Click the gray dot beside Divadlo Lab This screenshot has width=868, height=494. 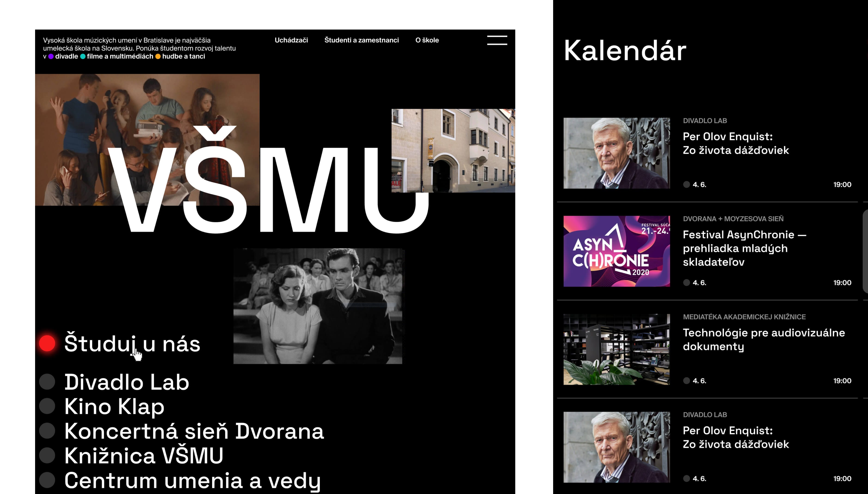pyautogui.click(x=47, y=382)
